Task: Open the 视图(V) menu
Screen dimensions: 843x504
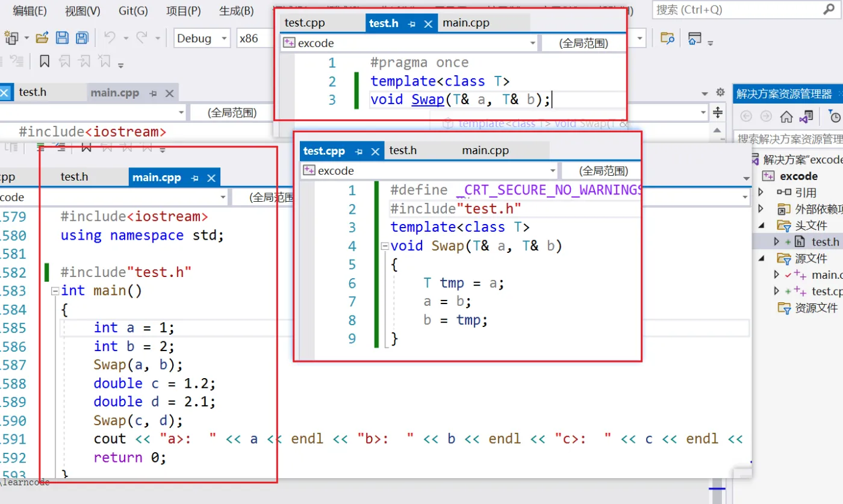Action: pyautogui.click(x=82, y=11)
